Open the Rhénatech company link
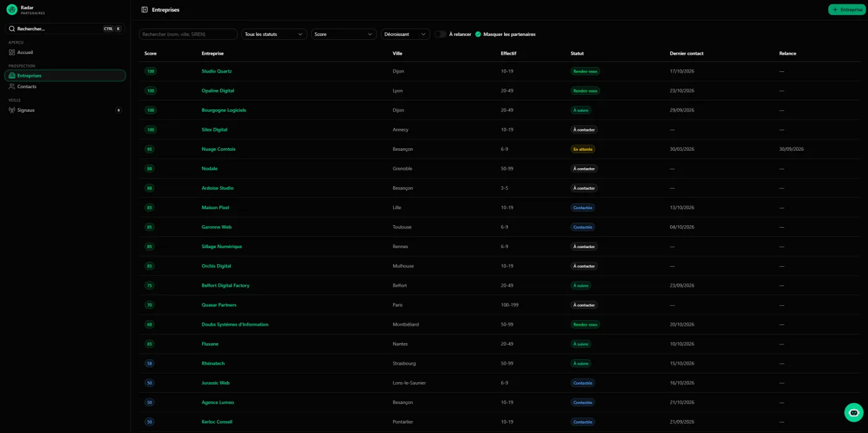The width and height of the screenshot is (868, 433). point(213,364)
